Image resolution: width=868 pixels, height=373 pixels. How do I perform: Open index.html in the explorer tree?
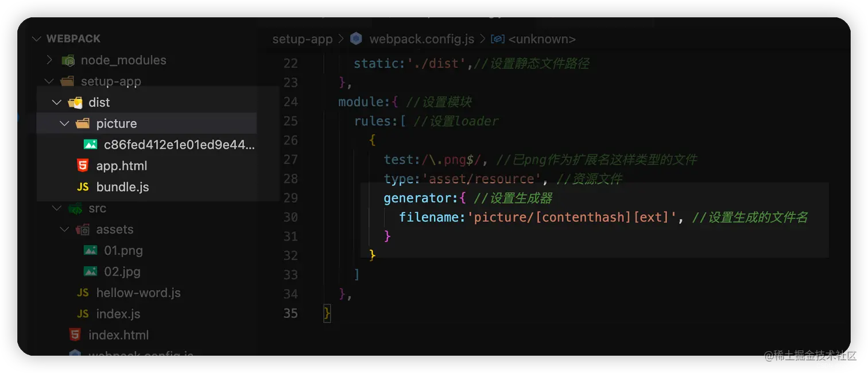[x=119, y=335]
